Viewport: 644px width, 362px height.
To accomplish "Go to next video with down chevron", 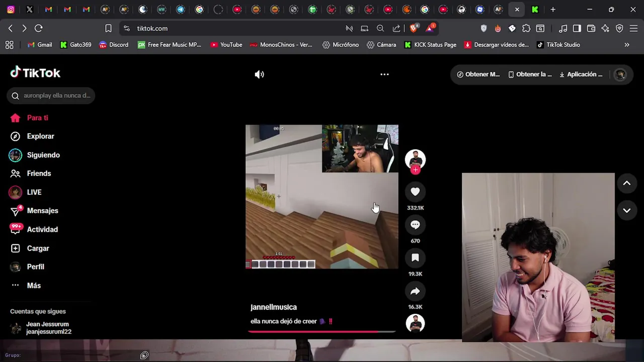I will (x=627, y=211).
